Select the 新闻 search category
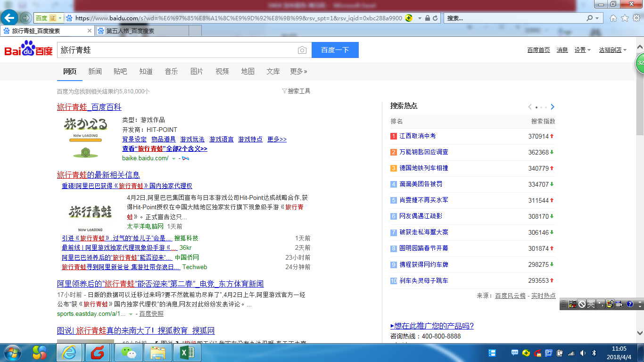This screenshot has width=644, height=362. [x=95, y=71]
